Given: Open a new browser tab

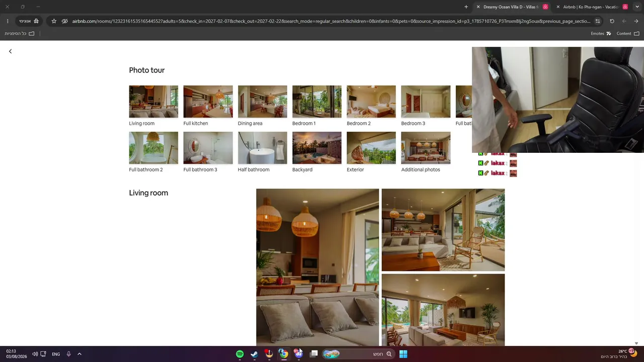Looking at the screenshot, I should [x=466, y=7].
